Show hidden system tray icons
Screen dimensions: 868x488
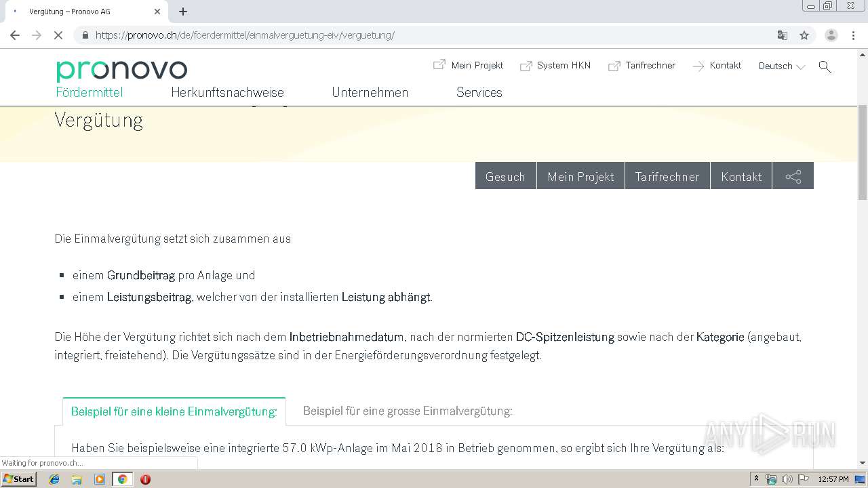[756, 479]
